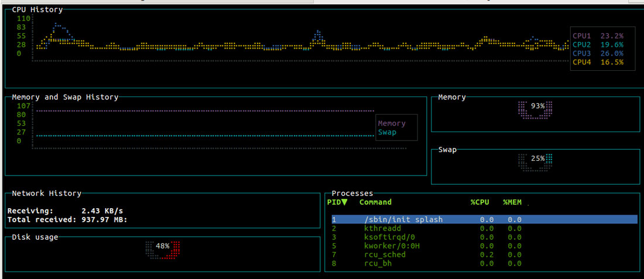
Task: Click the CPU2 19.6% legend entry
Action: [598, 44]
